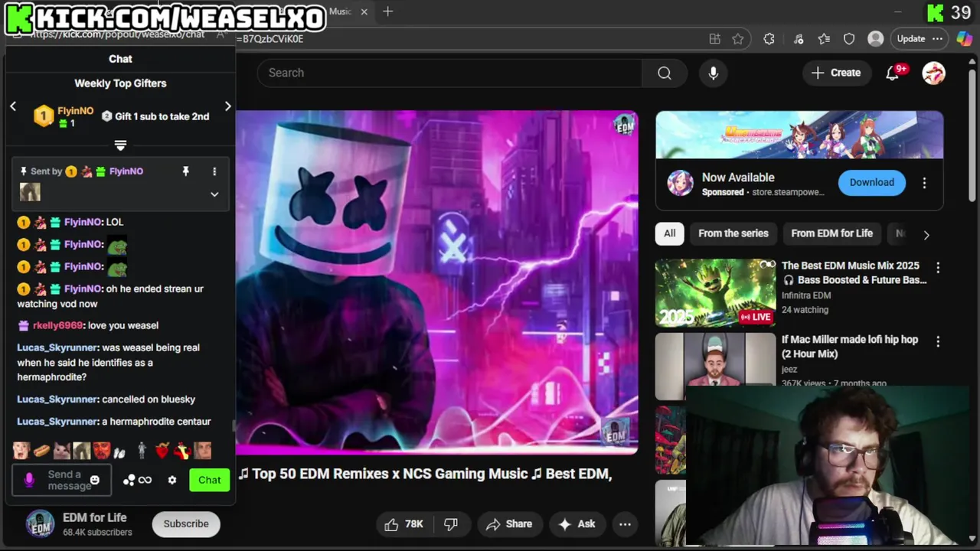Click the Create button

point(836,73)
